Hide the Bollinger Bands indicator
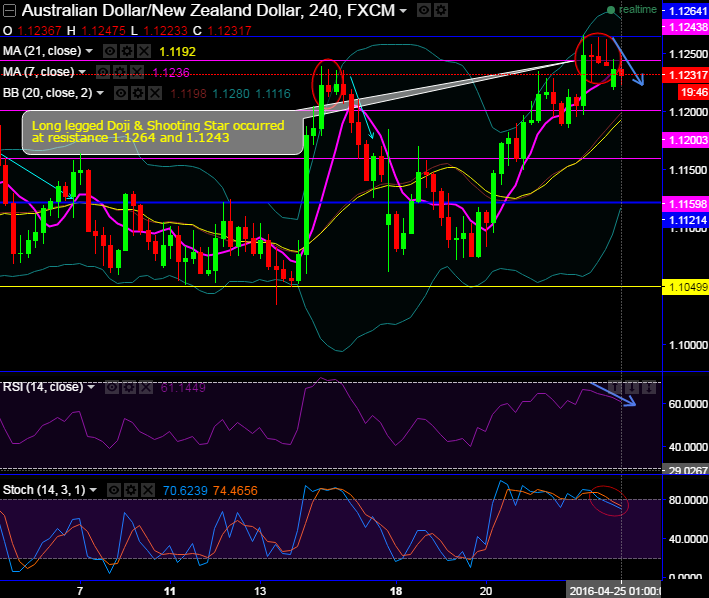 coord(121,93)
